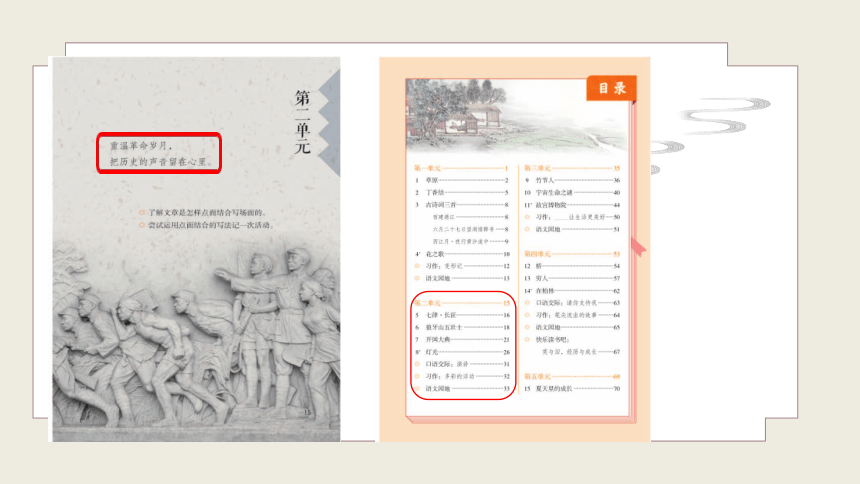Click sub-entry 西江月·夜行黄沙道中
Screen dimensions: 860x484
point(471,241)
